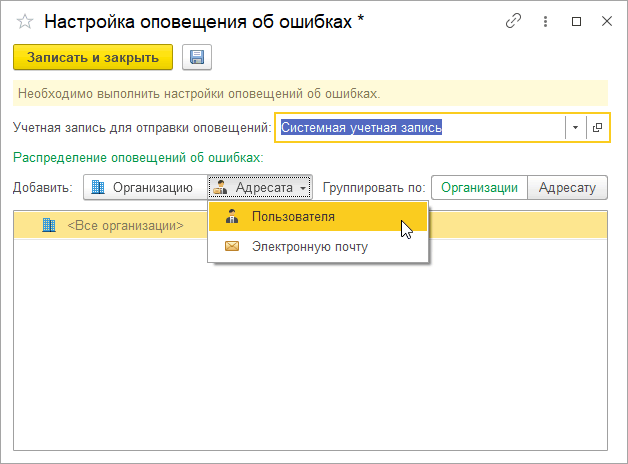This screenshot has height=464, width=628.
Task: Select the <Все организации> row
Action: (125, 226)
